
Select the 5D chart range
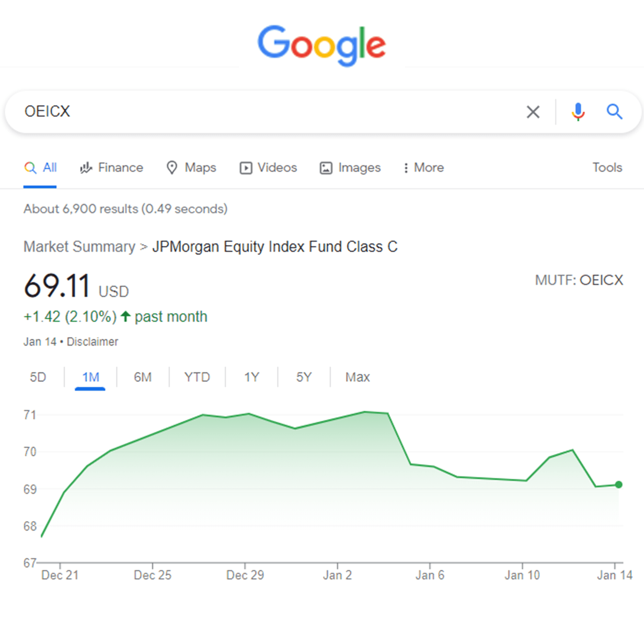click(38, 377)
